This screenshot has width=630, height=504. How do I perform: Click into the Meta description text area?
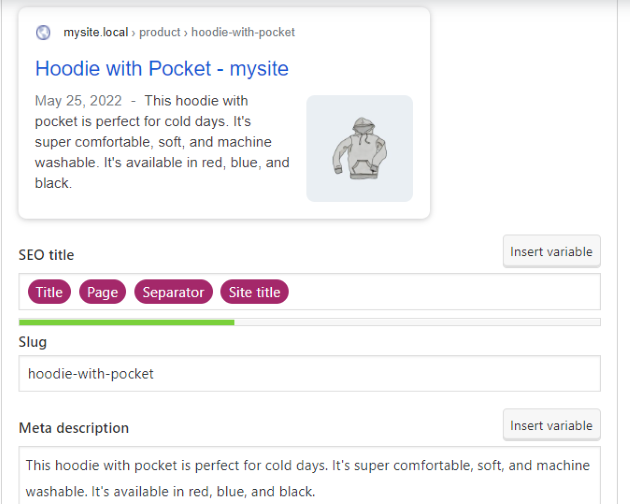[309, 476]
